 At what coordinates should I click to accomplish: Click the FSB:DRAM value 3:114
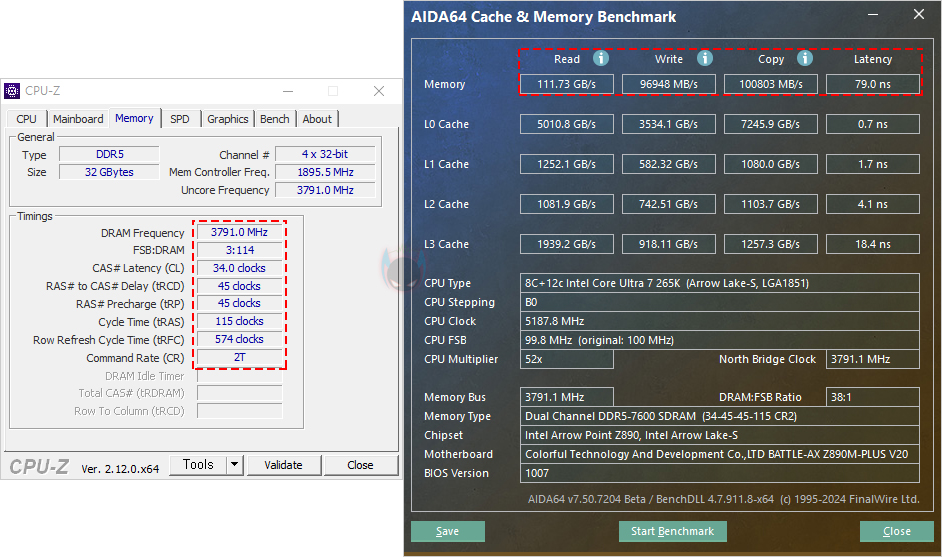click(240, 250)
